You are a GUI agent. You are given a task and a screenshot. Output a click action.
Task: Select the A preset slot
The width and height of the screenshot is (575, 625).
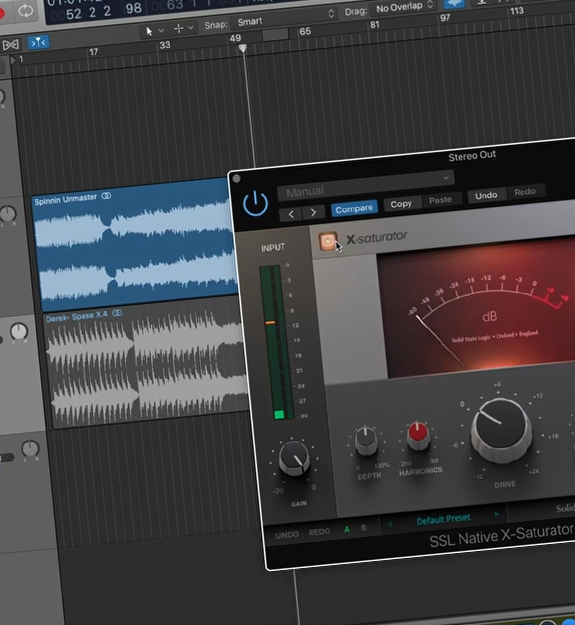(x=347, y=529)
